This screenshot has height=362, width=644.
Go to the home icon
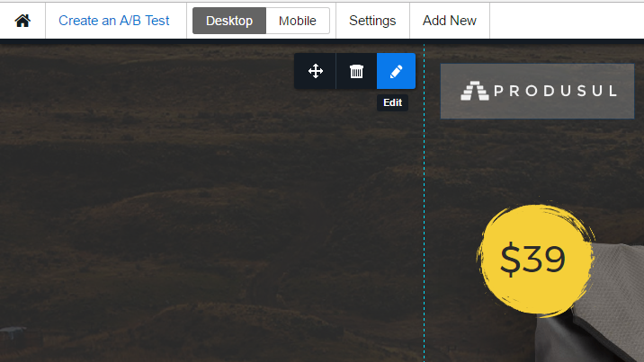click(x=22, y=21)
